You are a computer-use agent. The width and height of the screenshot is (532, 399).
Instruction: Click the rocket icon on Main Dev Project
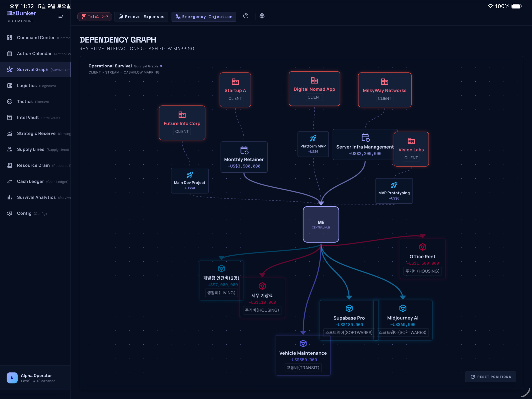[189, 175]
